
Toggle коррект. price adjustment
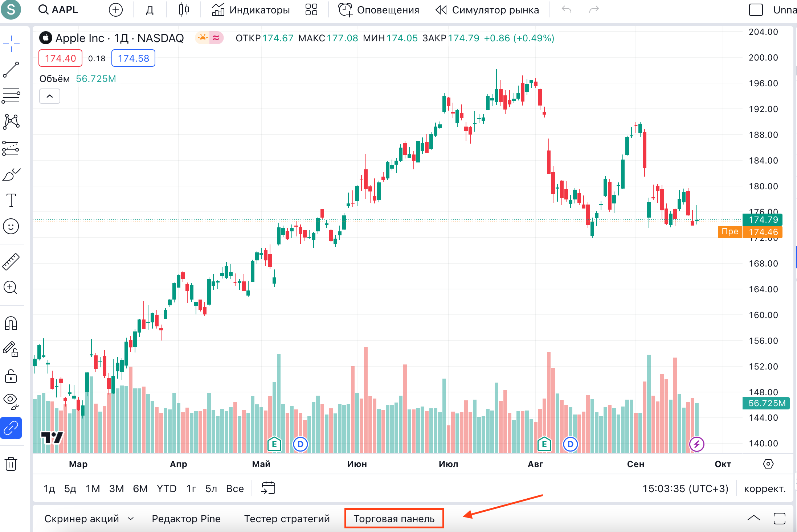(765, 488)
